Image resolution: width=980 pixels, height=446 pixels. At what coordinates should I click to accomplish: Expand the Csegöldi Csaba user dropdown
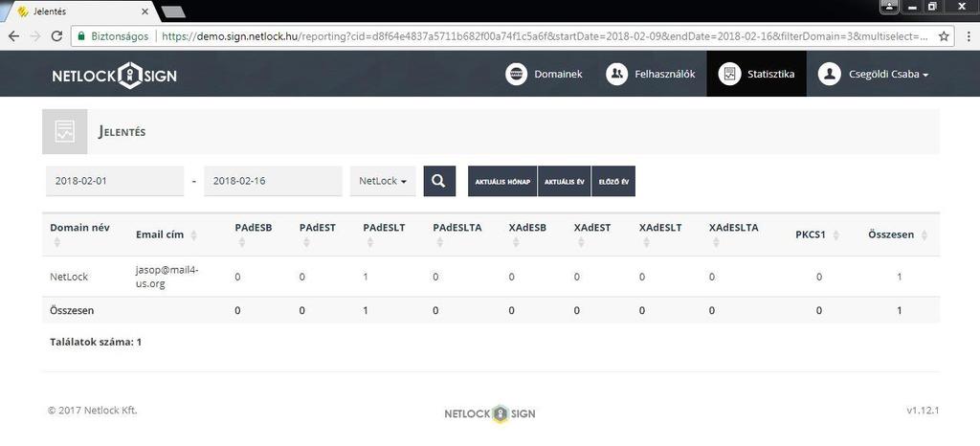[873, 74]
